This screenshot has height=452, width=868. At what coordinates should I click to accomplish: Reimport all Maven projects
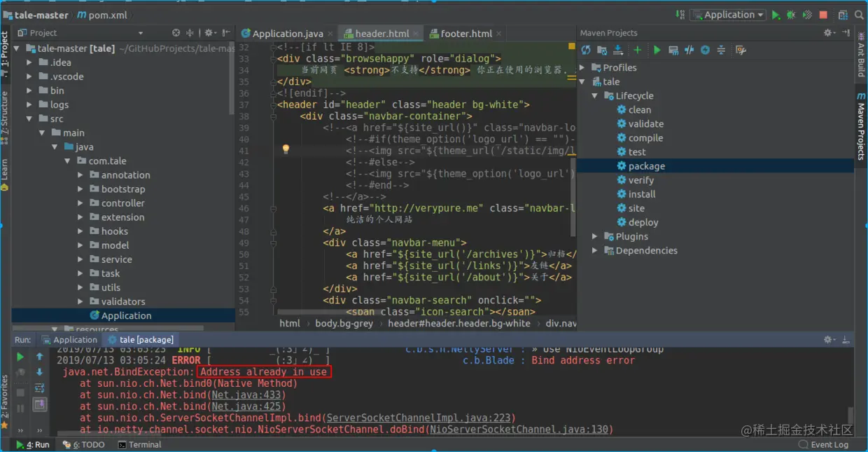585,50
